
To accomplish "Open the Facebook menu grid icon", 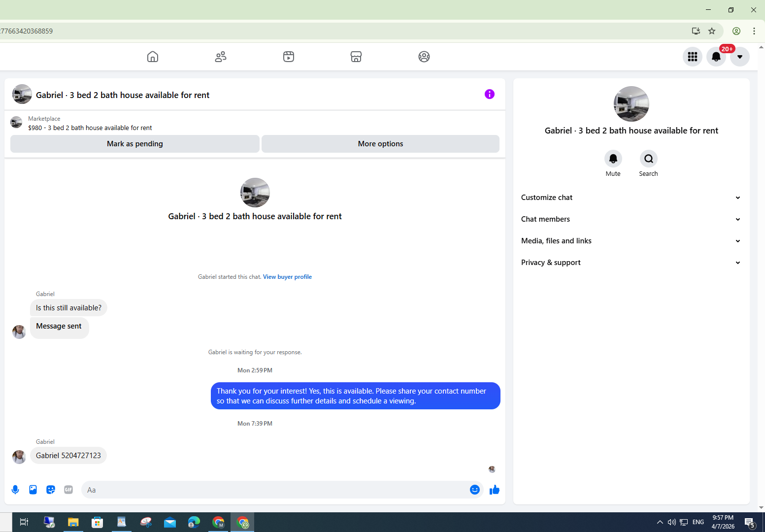I will (693, 57).
